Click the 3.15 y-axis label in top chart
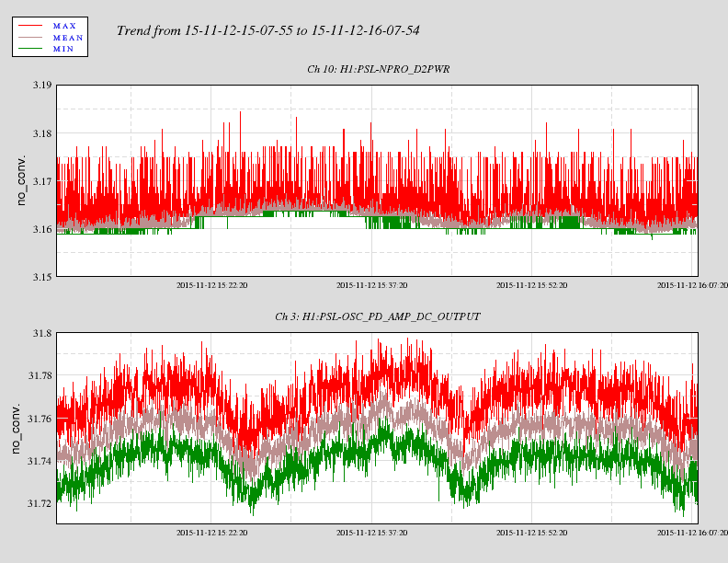Viewport: 728px width, 563px height. (x=41, y=277)
